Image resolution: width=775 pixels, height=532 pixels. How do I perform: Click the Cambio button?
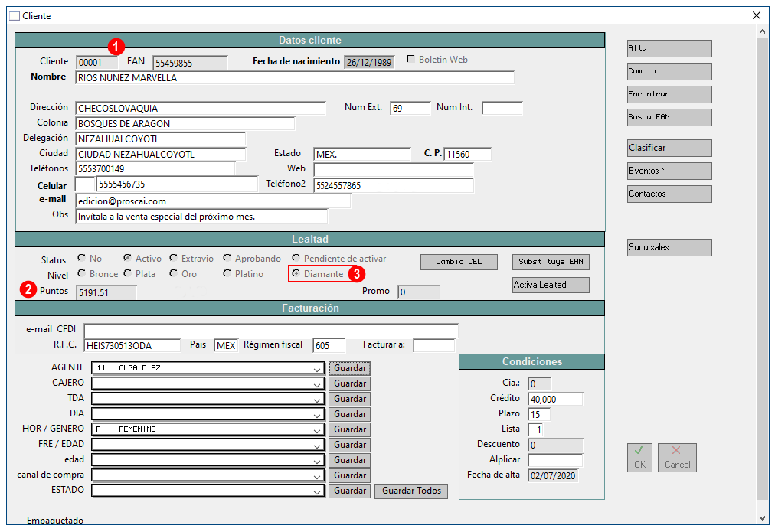coord(670,71)
